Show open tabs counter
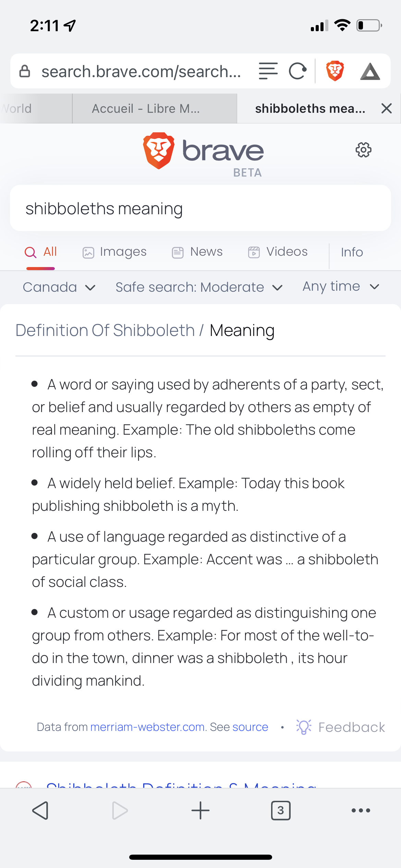Screen dimensions: 401x868 281,810
